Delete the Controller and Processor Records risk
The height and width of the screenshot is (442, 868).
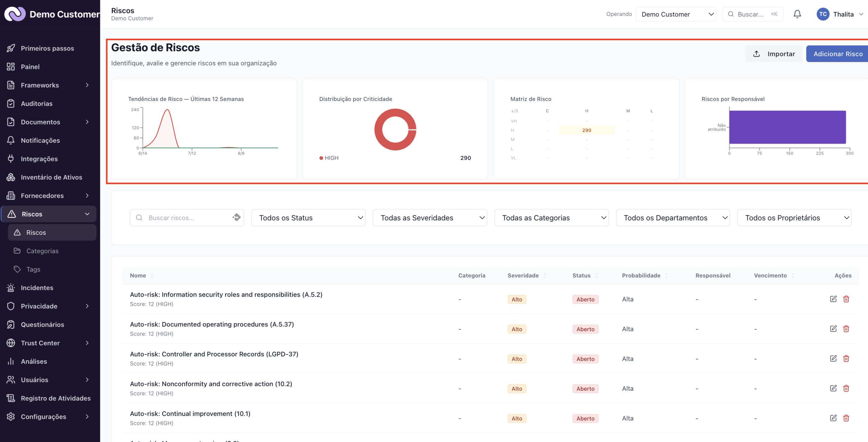pyautogui.click(x=846, y=359)
